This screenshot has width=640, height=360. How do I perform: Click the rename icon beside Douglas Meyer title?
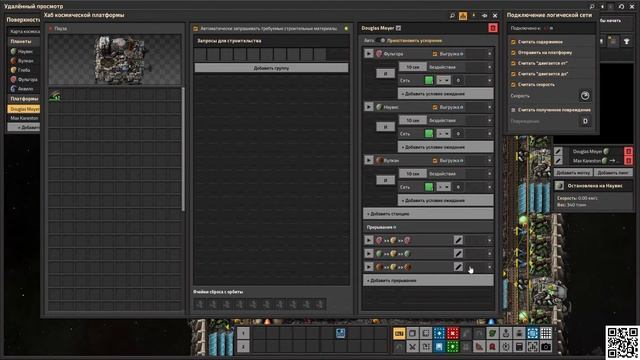click(398, 28)
